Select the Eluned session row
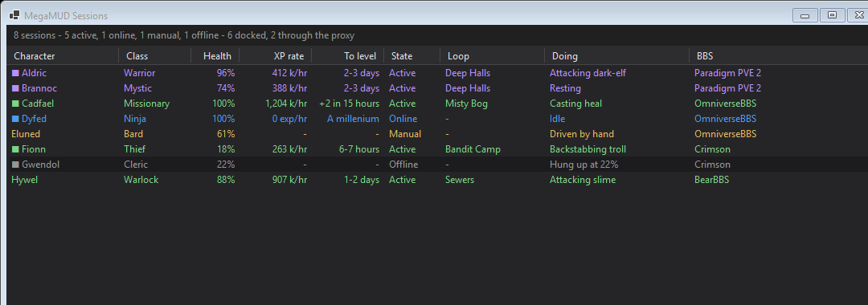868x305 pixels. point(437,134)
